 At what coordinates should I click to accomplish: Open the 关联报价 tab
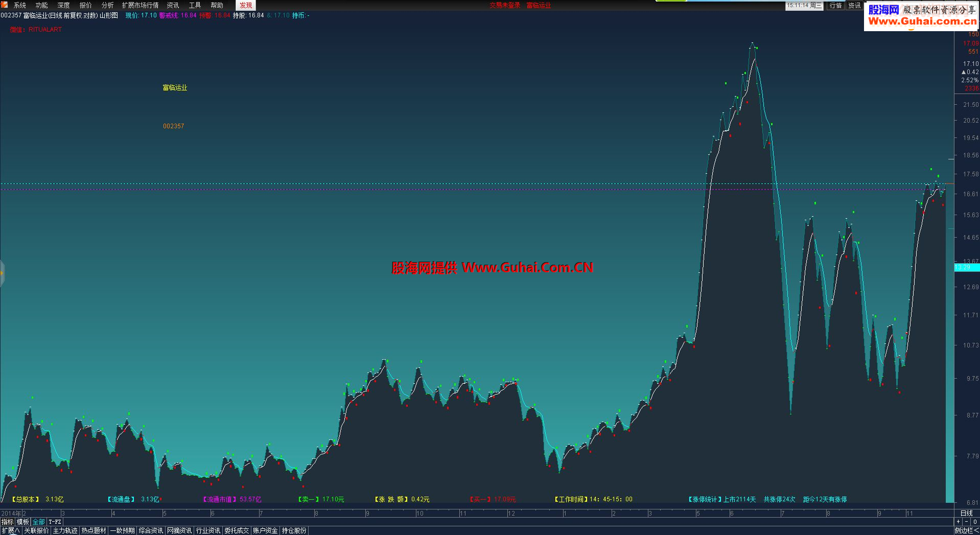[37, 530]
